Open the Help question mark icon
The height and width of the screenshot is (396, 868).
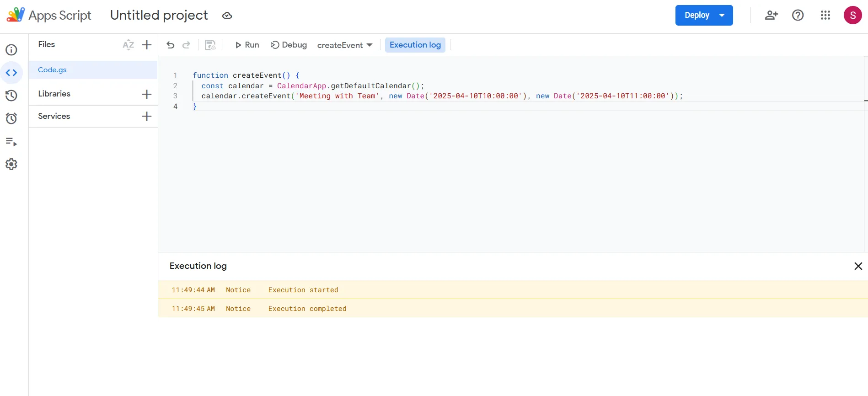798,15
